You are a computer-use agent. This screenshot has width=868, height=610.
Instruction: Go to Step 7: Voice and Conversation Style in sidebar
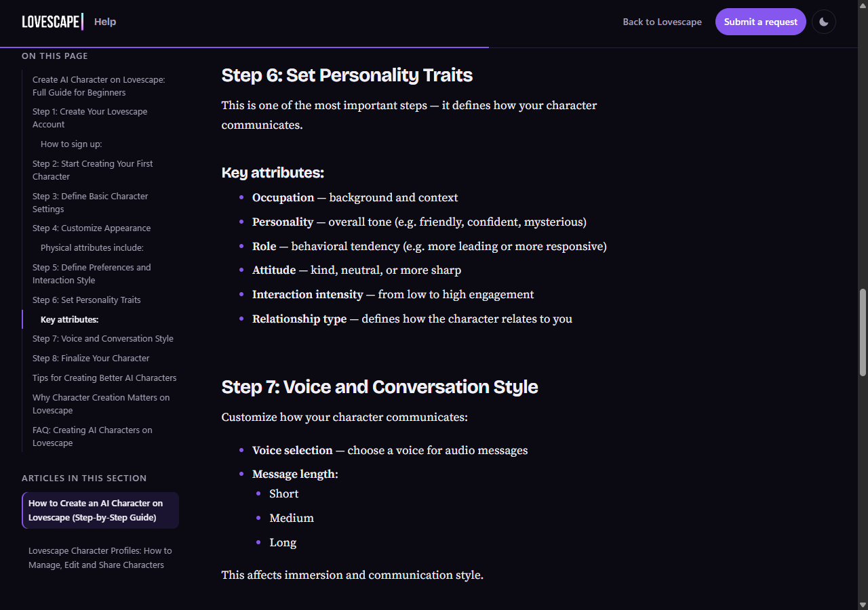point(103,339)
